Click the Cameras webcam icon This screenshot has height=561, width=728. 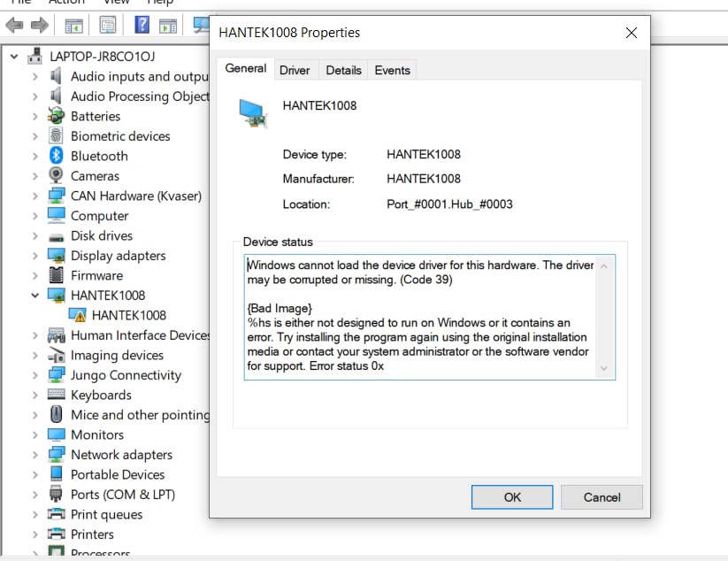(x=57, y=175)
